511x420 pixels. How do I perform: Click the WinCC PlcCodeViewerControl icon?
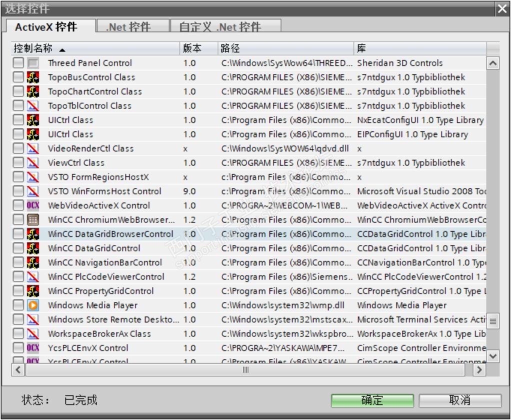tap(33, 277)
